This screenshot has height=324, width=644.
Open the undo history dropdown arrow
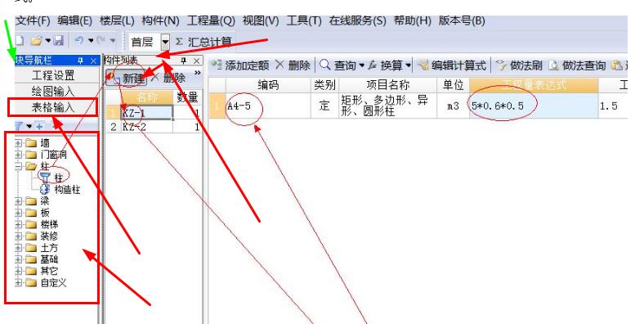91,40
